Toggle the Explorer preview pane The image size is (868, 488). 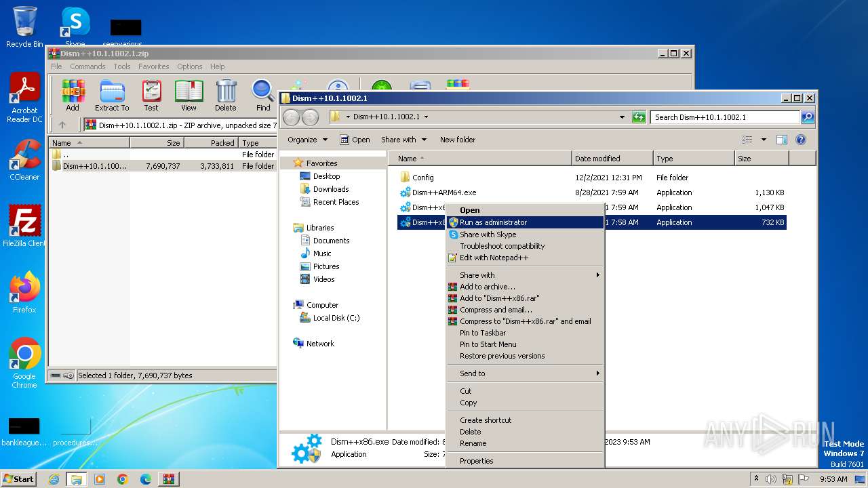click(x=781, y=140)
